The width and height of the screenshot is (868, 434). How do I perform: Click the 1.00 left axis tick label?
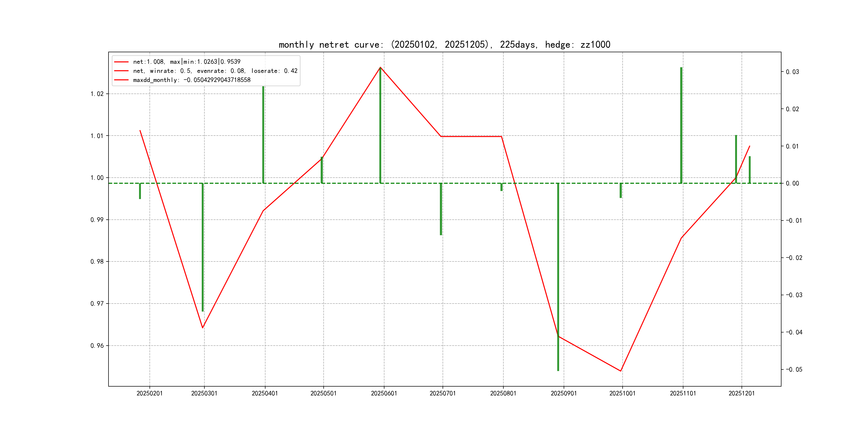[97, 178]
